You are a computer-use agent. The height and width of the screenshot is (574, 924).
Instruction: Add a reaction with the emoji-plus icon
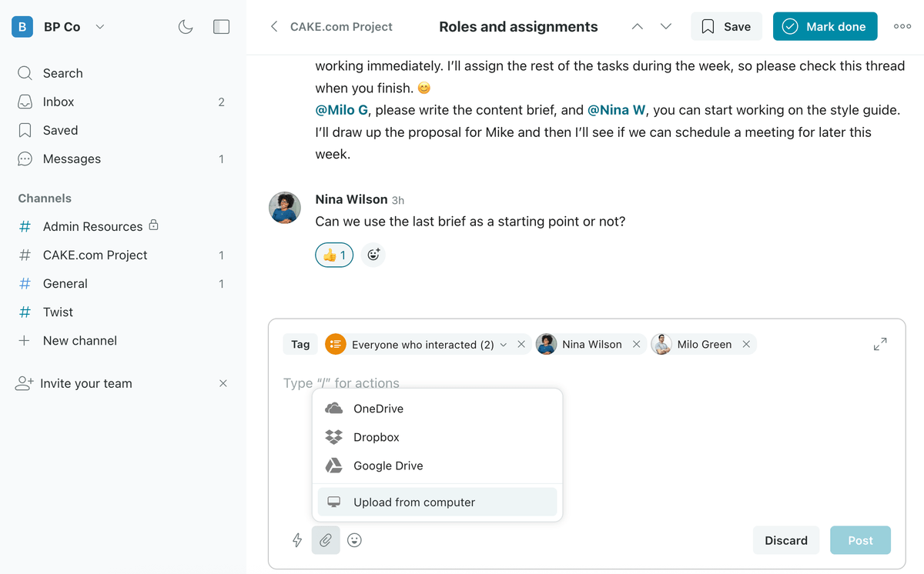(x=373, y=255)
